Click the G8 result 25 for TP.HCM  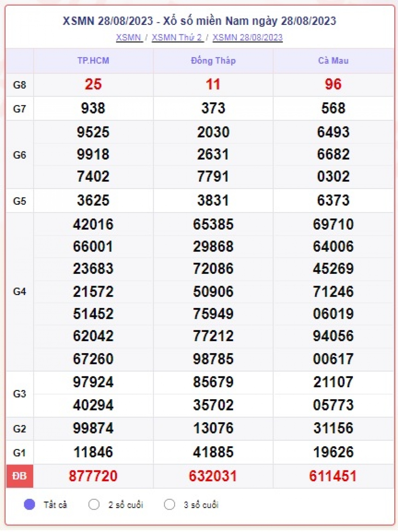93,84
